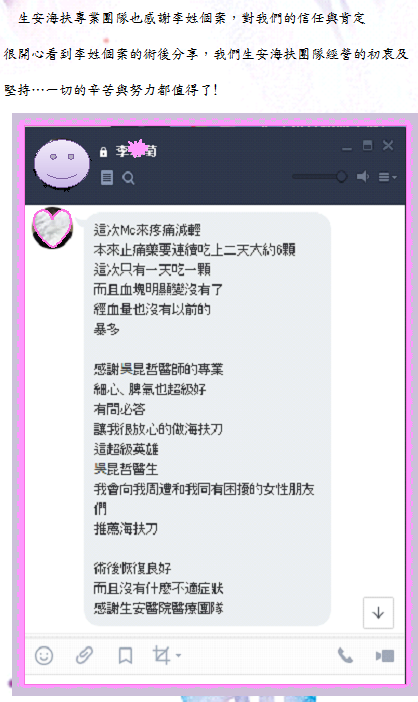This screenshot has width=418, height=702.
Task: Open the emoji sticker picker
Action: coord(44,656)
